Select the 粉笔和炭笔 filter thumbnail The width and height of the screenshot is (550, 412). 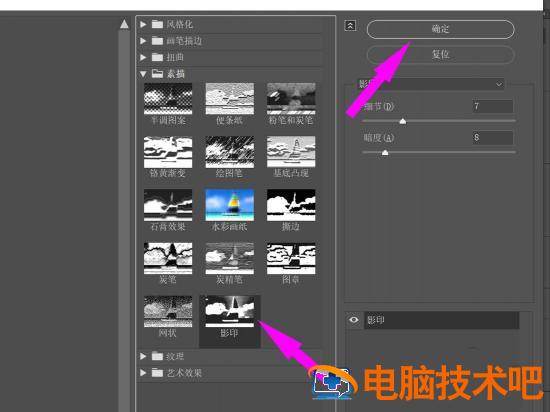click(291, 99)
